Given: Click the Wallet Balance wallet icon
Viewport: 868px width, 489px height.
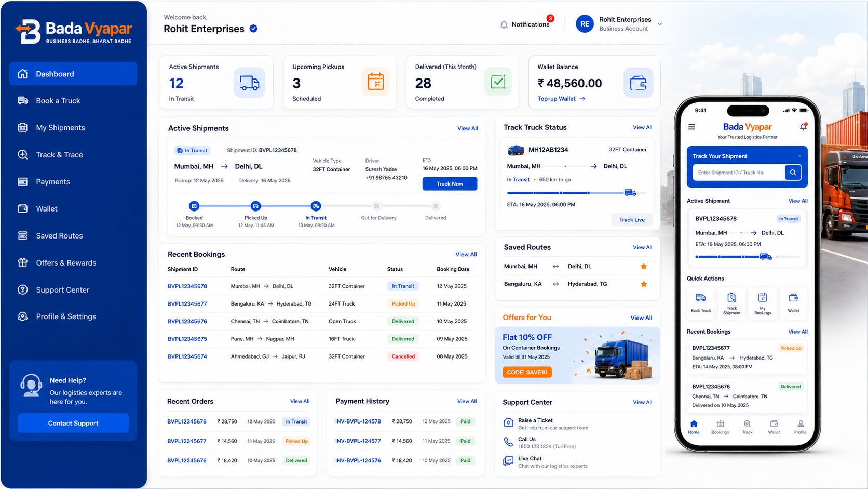Looking at the screenshot, I should click(638, 83).
